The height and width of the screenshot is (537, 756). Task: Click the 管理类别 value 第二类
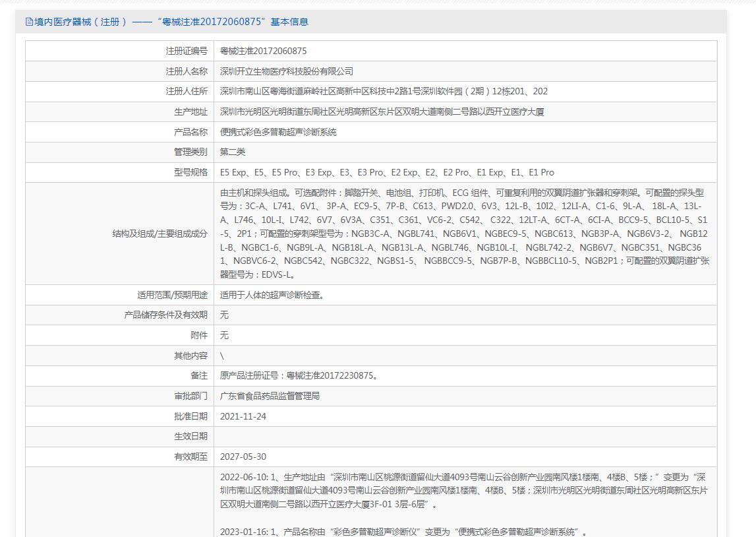tap(233, 152)
